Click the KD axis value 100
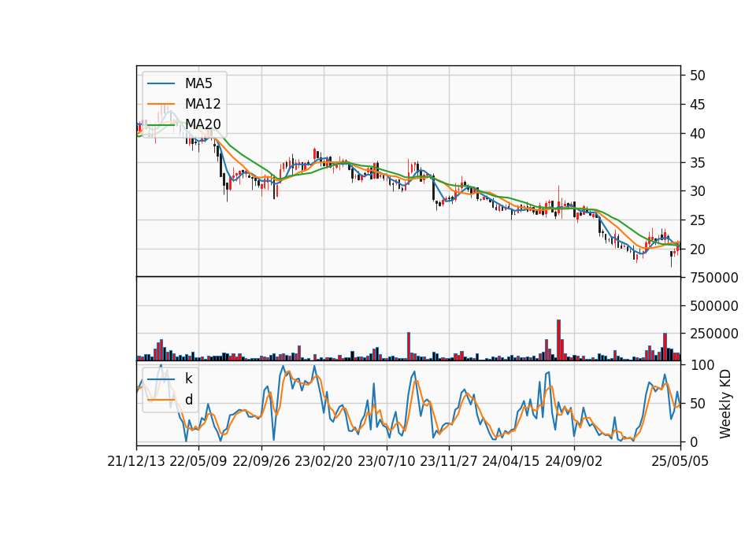Image resolution: width=756 pixels, height=543 pixels. point(702,365)
